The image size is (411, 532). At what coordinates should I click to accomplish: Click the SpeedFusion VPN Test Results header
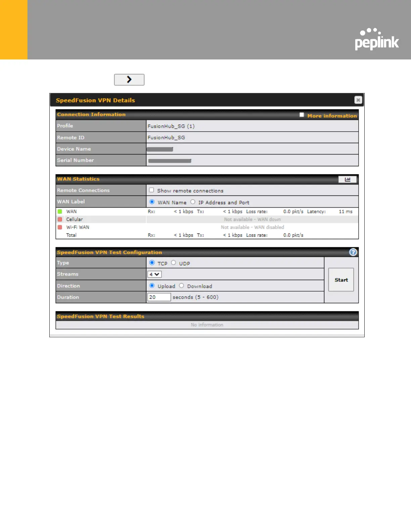100,316
